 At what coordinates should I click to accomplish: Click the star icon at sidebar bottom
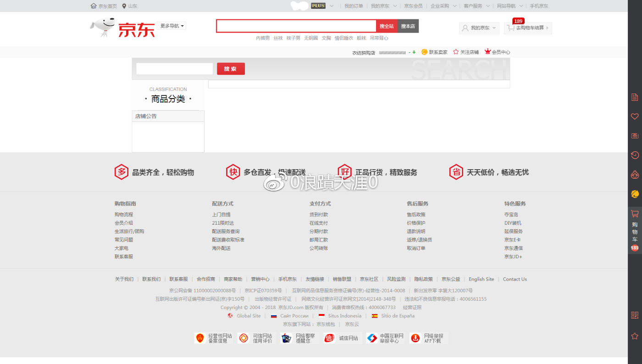[x=635, y=336]
